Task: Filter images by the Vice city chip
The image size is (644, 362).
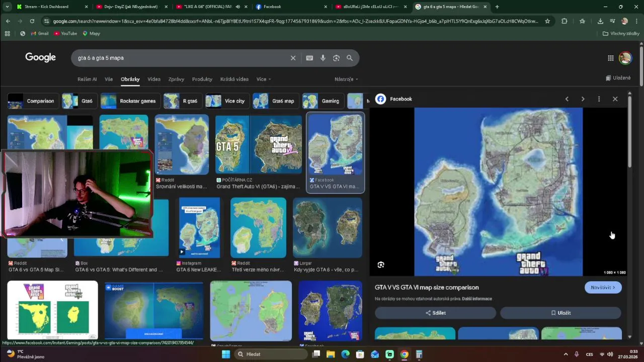Action: point(227,101)
